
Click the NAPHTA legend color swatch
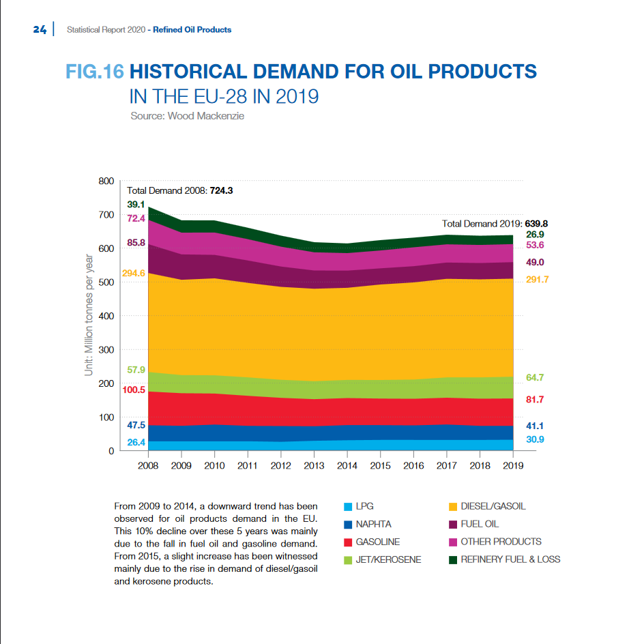pos(348,525)
